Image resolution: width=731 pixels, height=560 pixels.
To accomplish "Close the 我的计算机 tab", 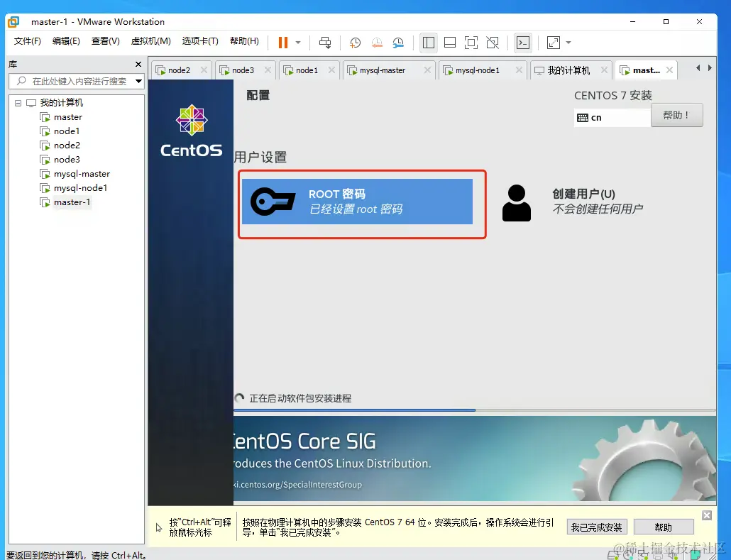I will tap(604, 70).
